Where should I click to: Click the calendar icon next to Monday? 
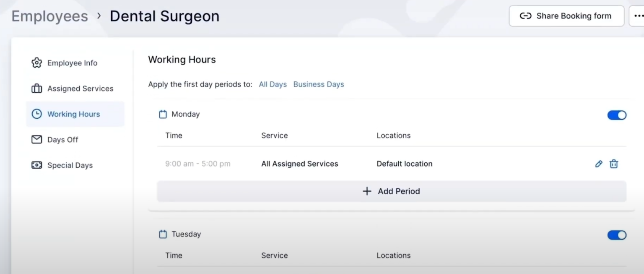click(163, 114)
